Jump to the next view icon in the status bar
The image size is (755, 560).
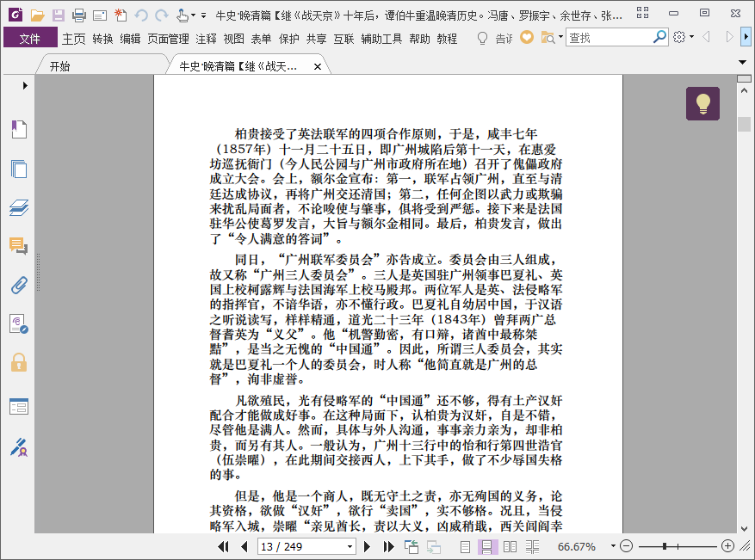(x=433, y=546)
